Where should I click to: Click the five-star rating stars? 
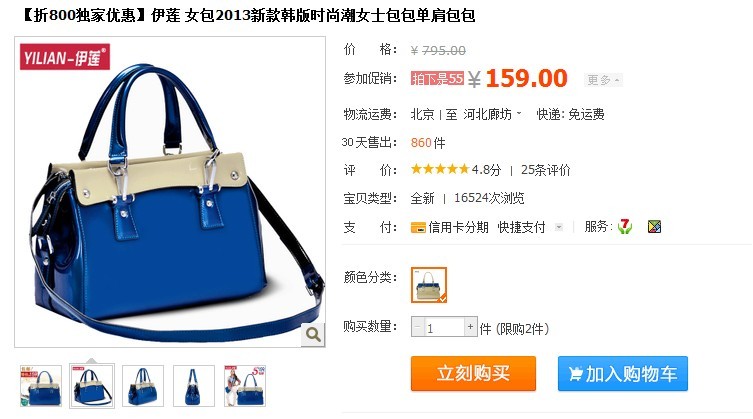440,169
